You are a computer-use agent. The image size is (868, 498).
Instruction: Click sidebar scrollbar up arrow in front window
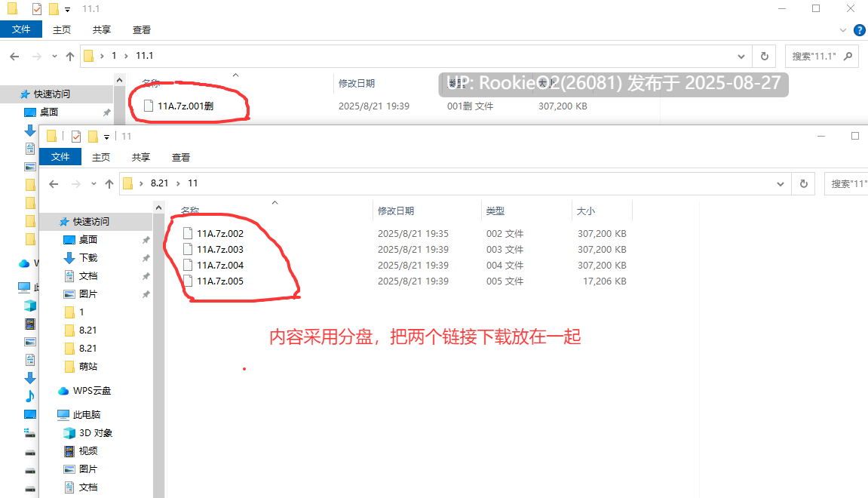coord(159,207)
